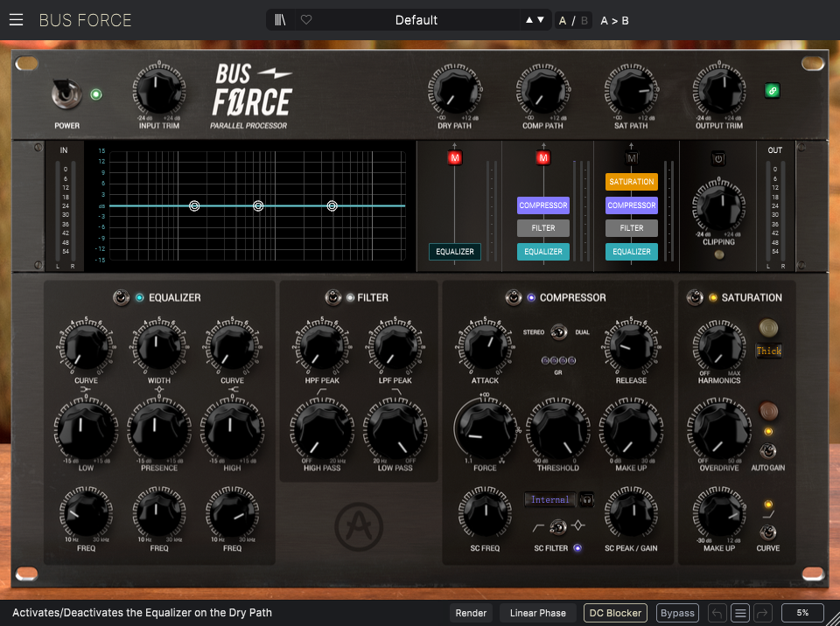Click the Harmonics knob

click(719, 346)
